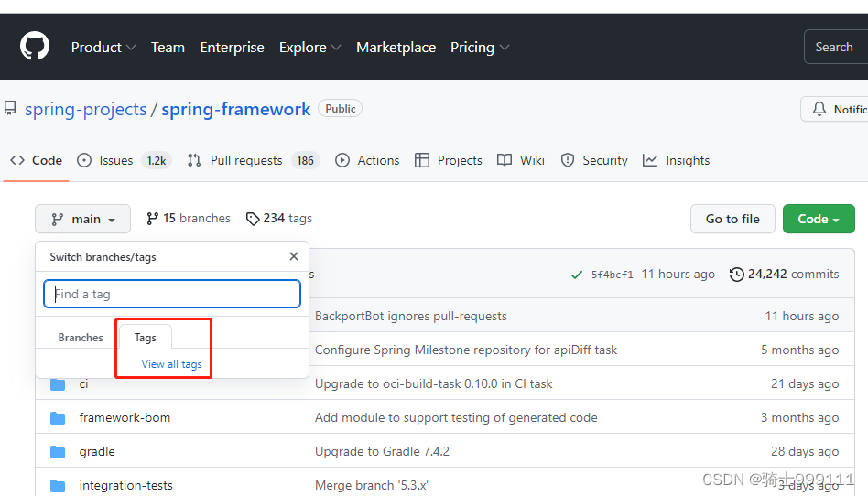Image resolution: width=868 pixels, height=496 pixels.
Task: Open commit Configure Spring Milestone repository
Action: pyautogui.click(x=466, y=350)
